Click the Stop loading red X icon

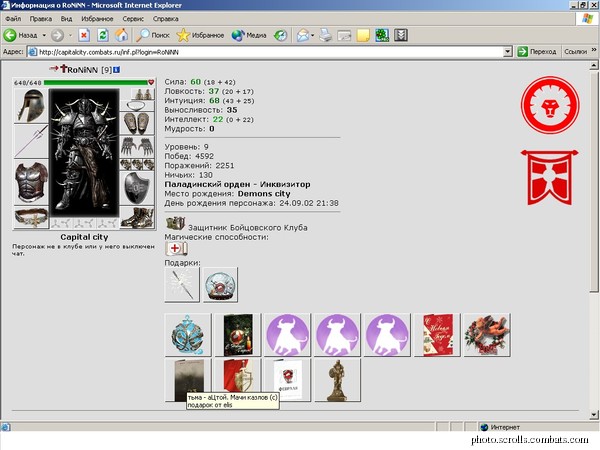(x=84, y=35)
